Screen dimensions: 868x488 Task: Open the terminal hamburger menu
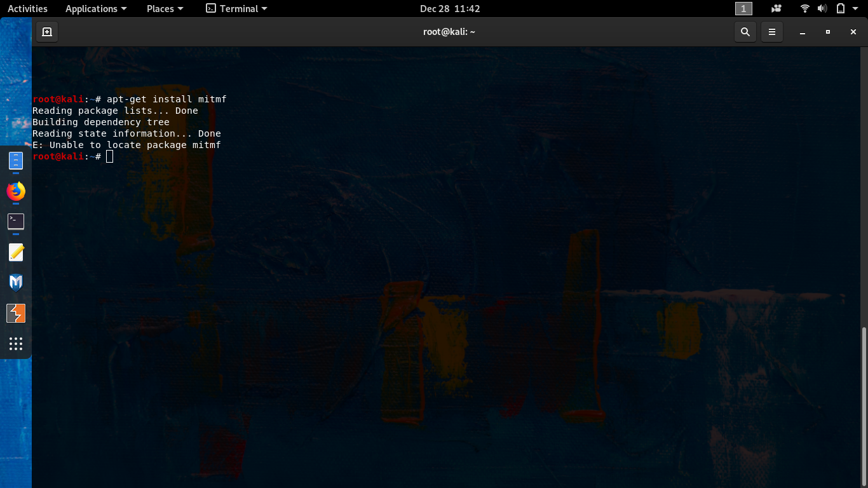point(772,32)
